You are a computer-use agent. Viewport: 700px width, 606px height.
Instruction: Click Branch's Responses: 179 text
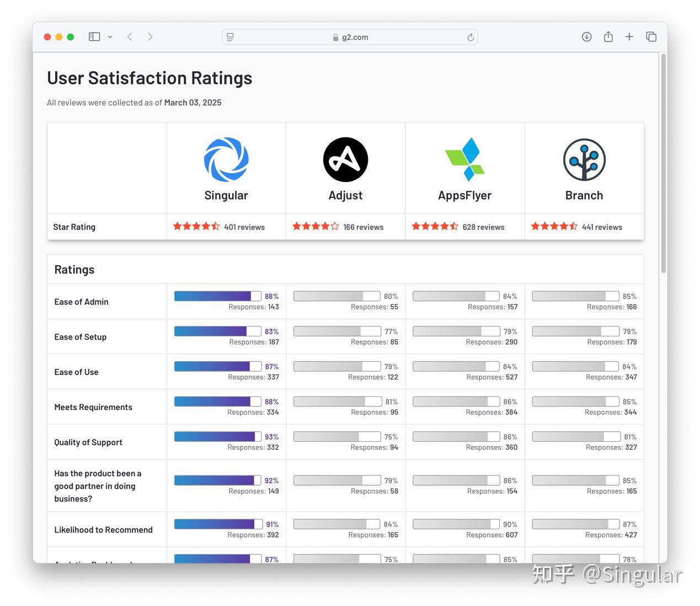point(612,342)
